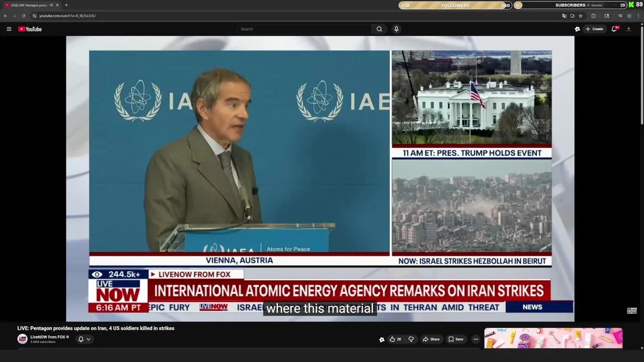
Task: Expand the channel notification preference chevron
Action: (x=89, y=339)
